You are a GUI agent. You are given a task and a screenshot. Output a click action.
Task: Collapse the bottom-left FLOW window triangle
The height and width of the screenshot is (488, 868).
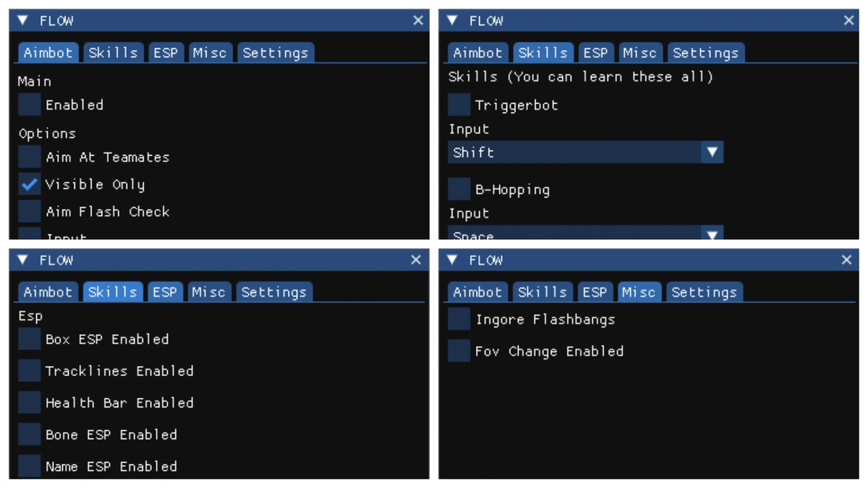coord(24,260)
